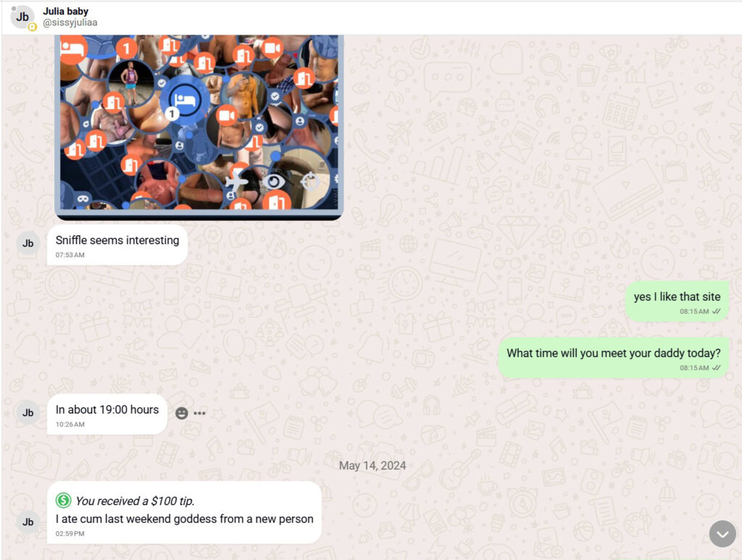Click the Jb avatar beside the 10:26 AM message
The image size is (742, 560).
(28, 413)
